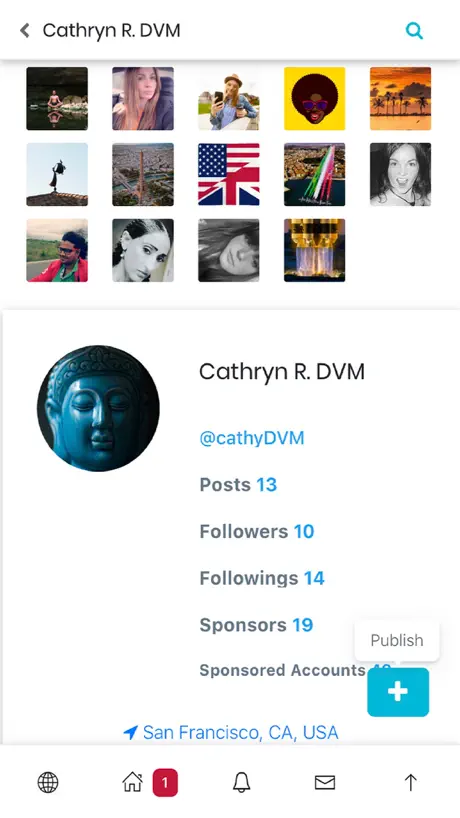460x818 pixels.
Task: Go to the home feed icon
Action: [x=132, y=783]
